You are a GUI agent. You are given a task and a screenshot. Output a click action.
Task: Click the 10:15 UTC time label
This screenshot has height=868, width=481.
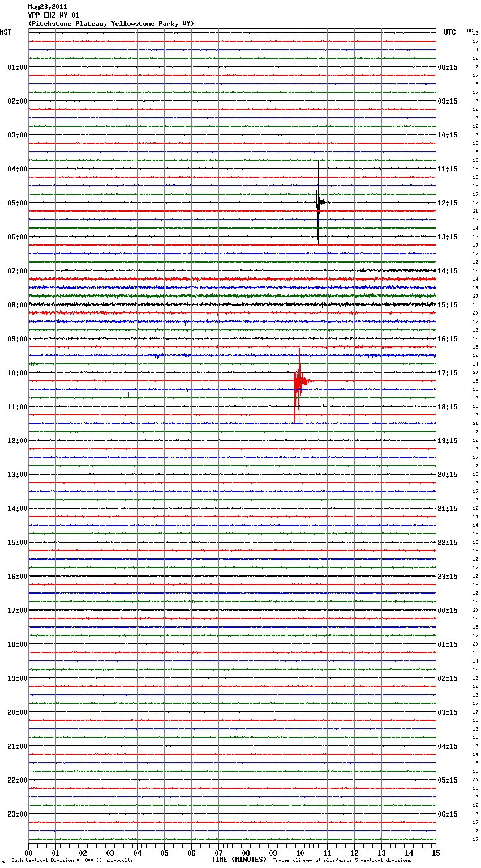(x=448, y=135)
